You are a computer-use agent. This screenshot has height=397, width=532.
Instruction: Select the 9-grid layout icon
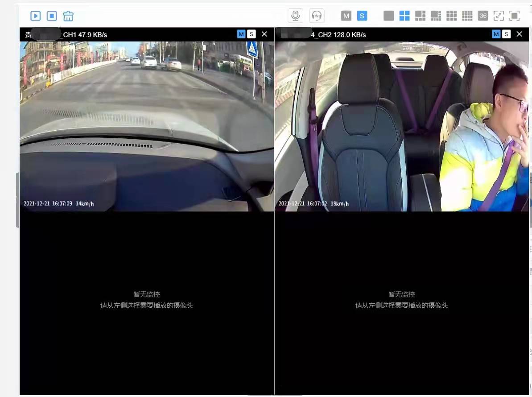point(451,16)
